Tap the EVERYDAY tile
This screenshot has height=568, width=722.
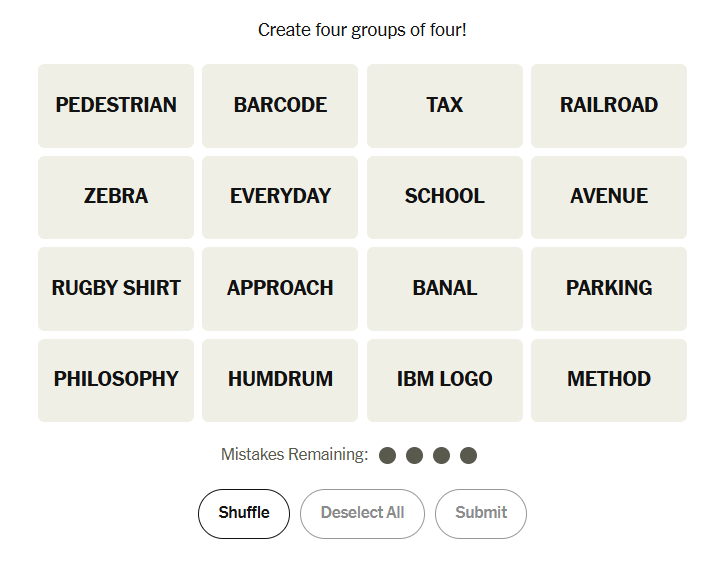(x=280, y=197)
